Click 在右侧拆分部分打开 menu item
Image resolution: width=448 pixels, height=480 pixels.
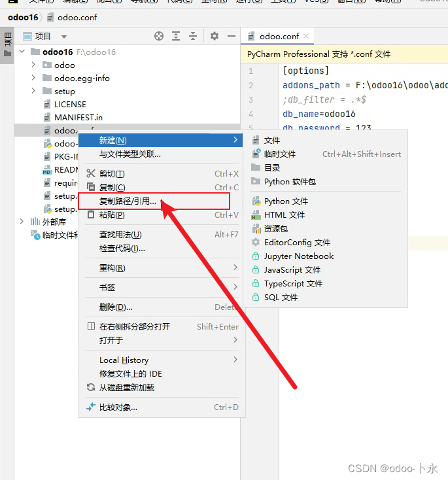(160, 326)
